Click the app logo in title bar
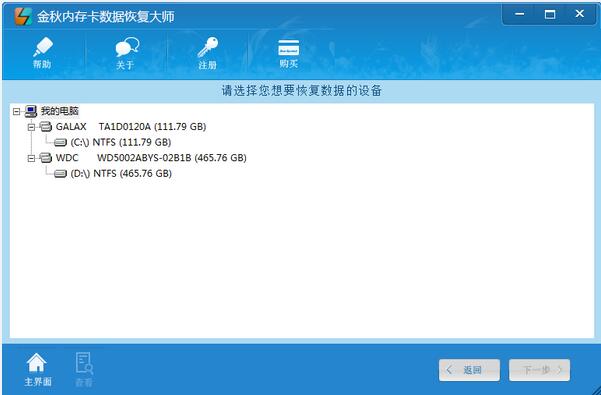601x395 pixels. pyautogui.click(x=23, y=16)
